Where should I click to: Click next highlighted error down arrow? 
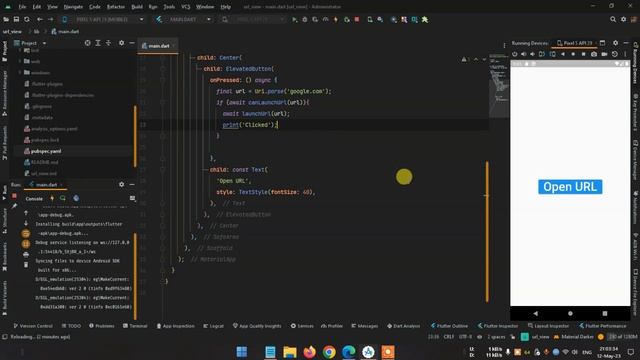click(x=484, y=60)
